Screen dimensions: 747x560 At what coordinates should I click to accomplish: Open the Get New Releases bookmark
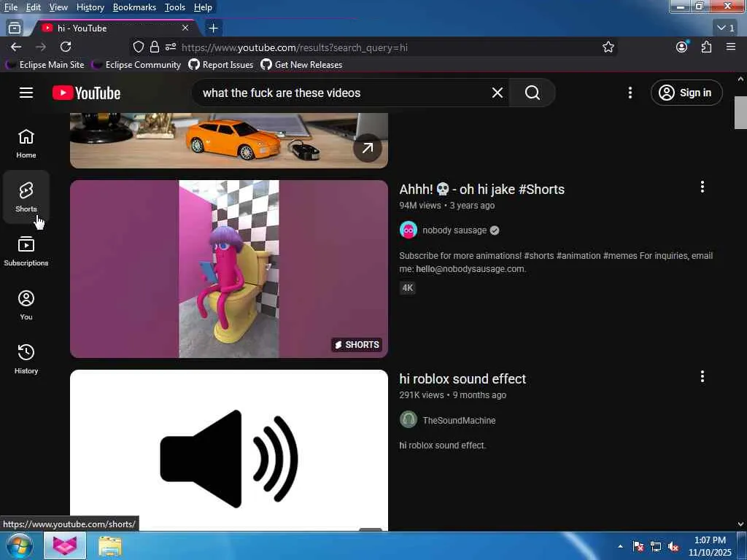pos(301,64)
